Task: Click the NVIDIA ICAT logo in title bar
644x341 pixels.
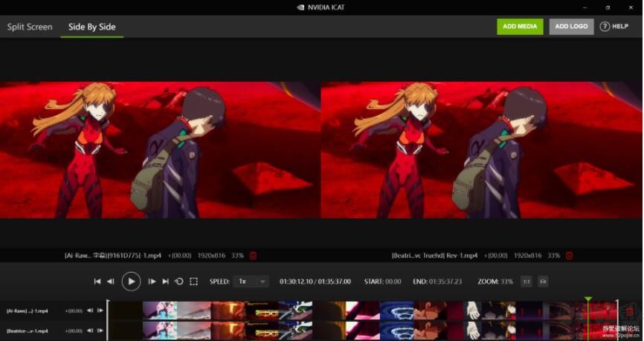Action: point(300,7)
